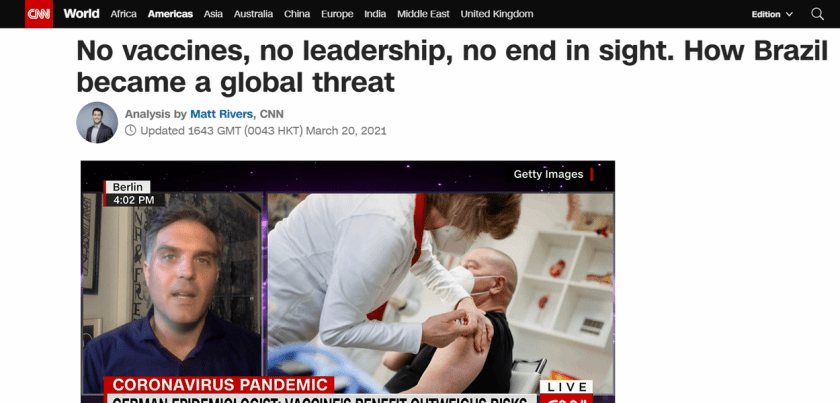Click the Brazil global threat headline

(452, 67)
